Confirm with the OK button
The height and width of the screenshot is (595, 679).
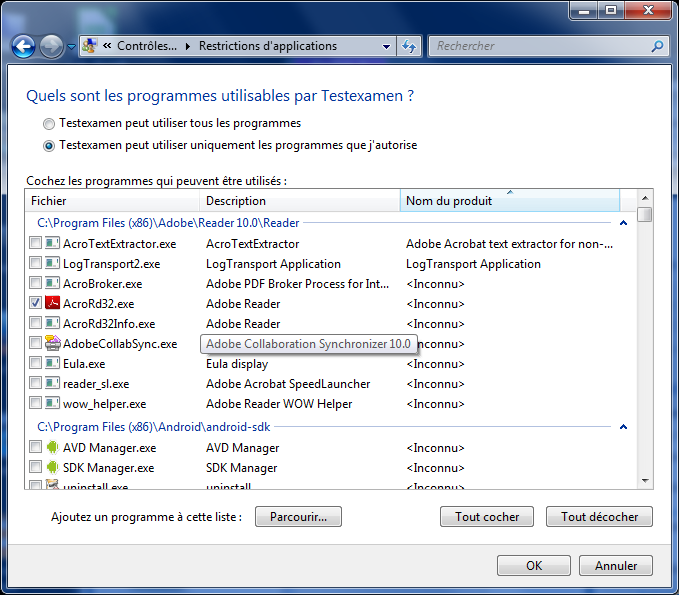pos(534,566)
